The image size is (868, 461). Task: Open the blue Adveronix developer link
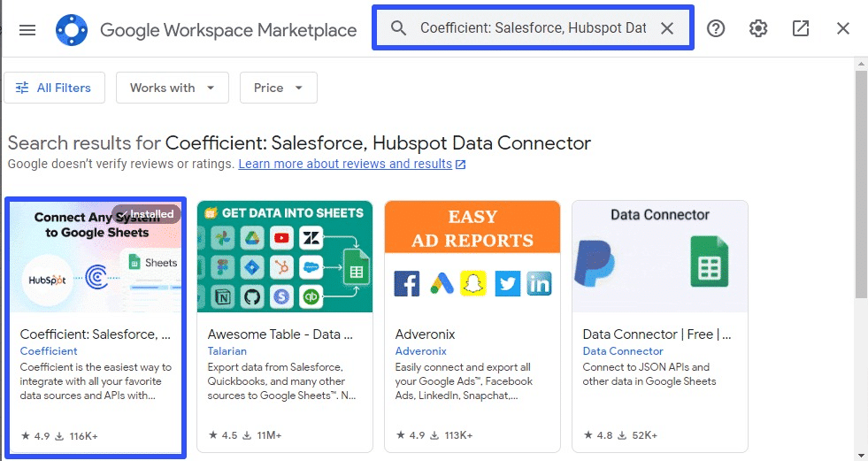click(x=420, y=351)
